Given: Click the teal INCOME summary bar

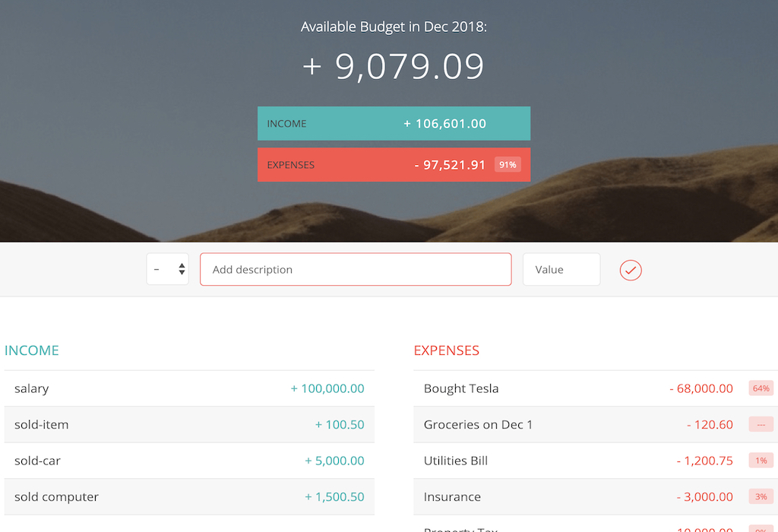Looking at the screenshot, I should (394, 124).
